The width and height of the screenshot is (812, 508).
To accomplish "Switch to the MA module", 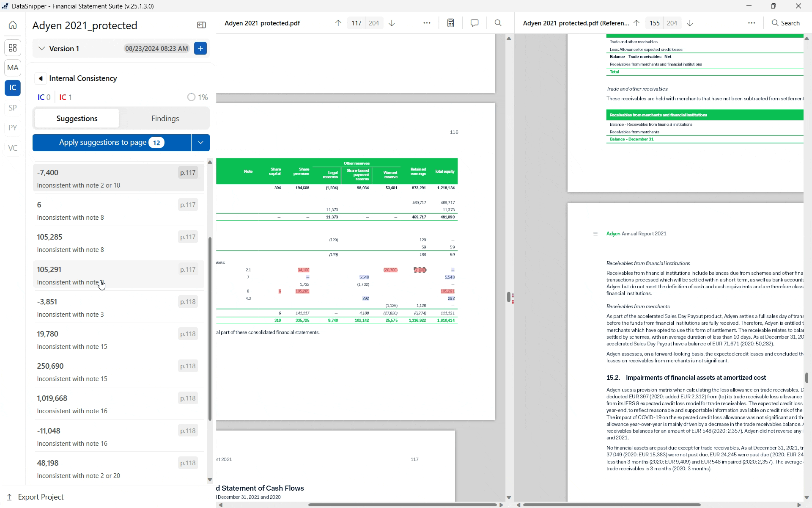I will coord(13,68).
